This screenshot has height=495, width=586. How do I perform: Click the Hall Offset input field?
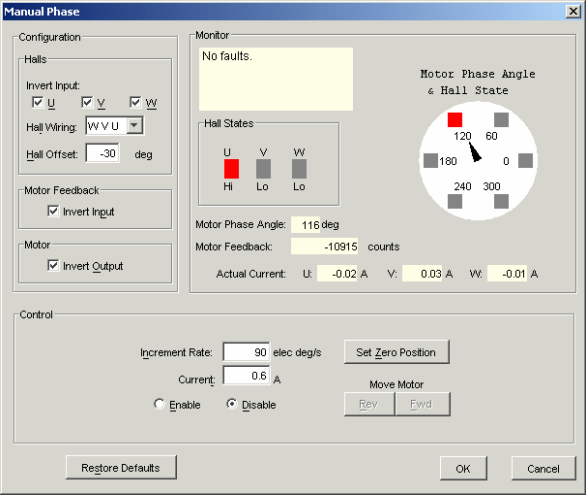click(x=103, y=153)
